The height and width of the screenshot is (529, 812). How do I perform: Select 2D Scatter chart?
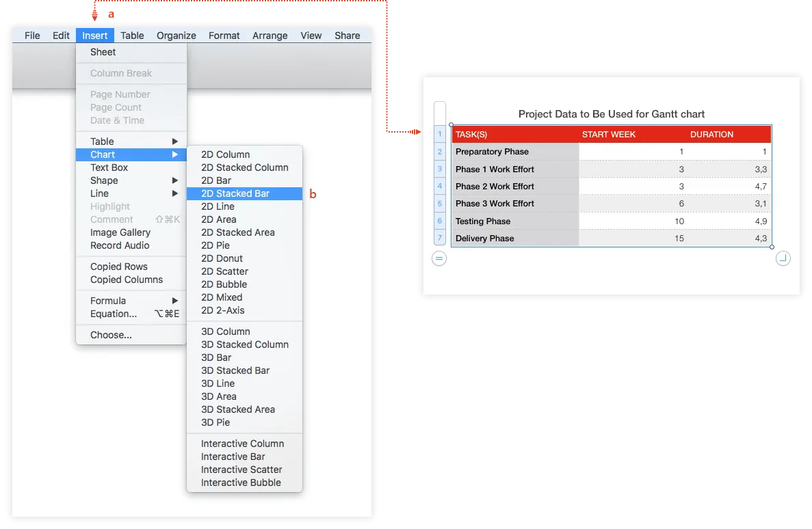coord(244,271)
